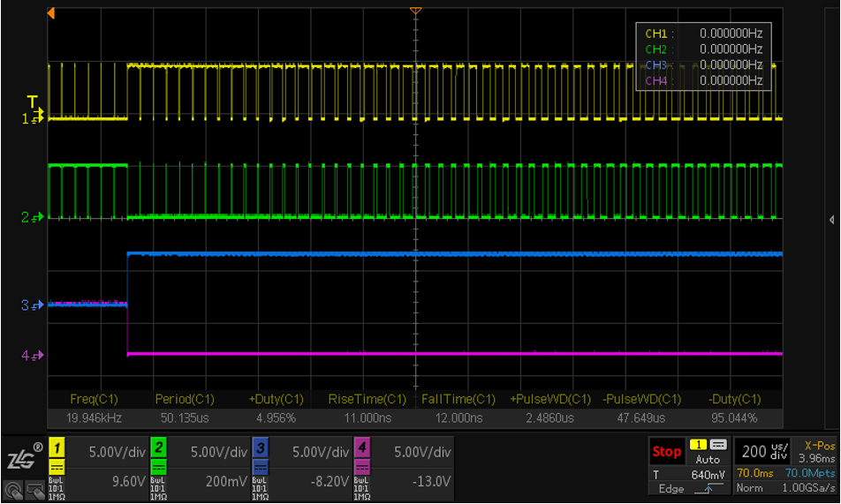Click the trigger level T marker on left
The height and width of the screenshot is (504, 841).
pyautogui.click(x=33, y=101)
